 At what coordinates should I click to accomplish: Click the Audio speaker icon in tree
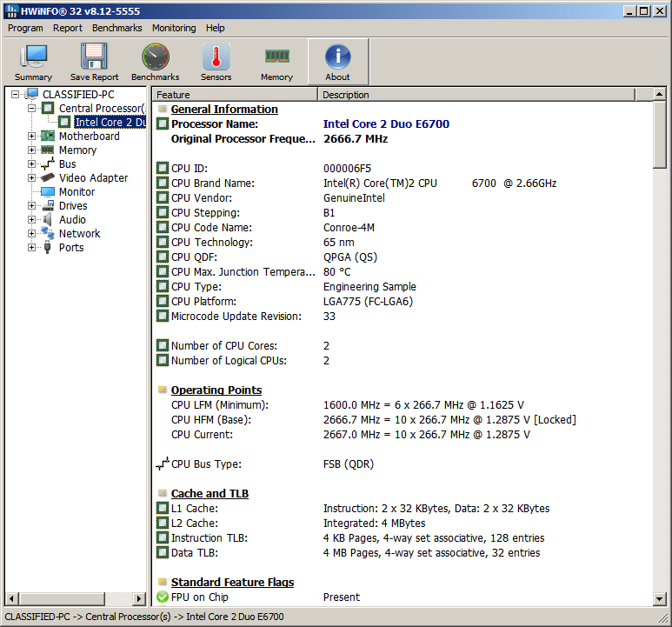[48, 219]
